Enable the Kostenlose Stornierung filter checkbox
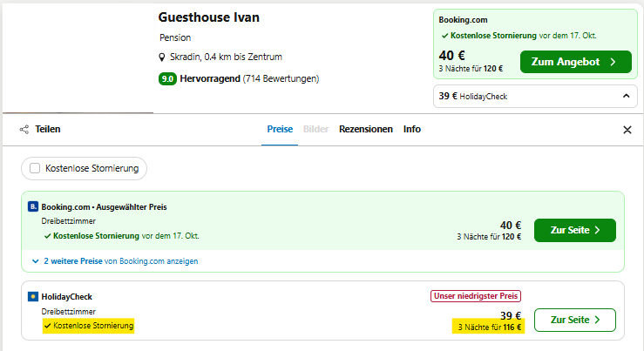 click(x=35, y=168)
